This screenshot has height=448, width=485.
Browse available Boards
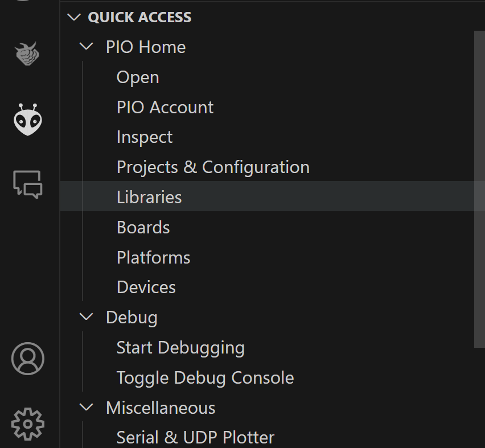click(x=143, y=227)
